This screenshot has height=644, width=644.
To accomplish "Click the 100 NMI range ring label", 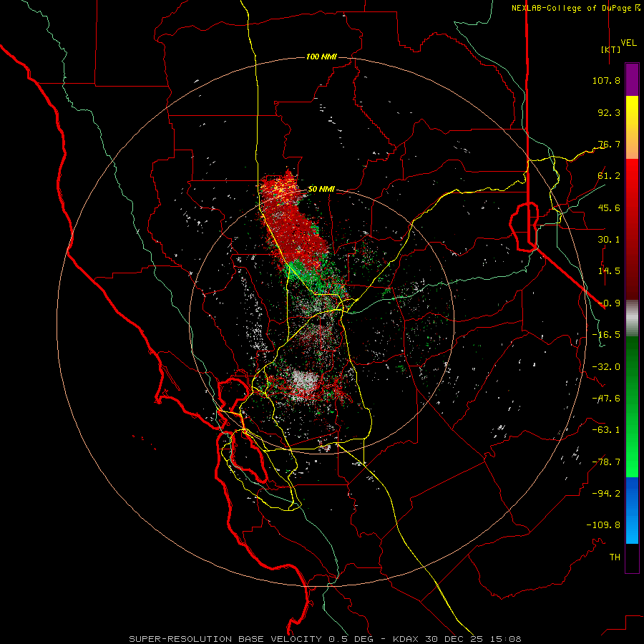I will tap(321, 57).
